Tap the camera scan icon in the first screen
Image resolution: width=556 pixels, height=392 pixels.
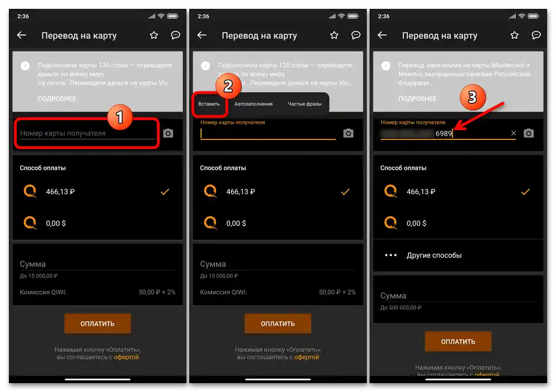click(x=168, y=133)
